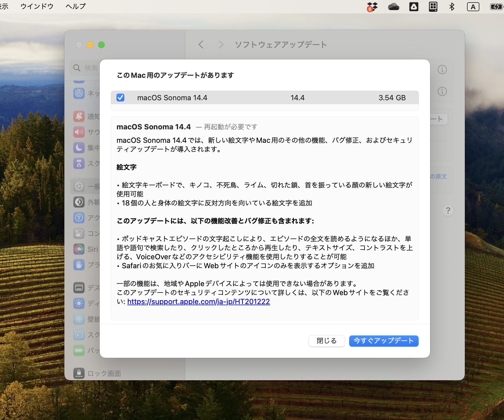Click the Bluetooth menu bar icon
504x420 pixels.
[451, 6]
